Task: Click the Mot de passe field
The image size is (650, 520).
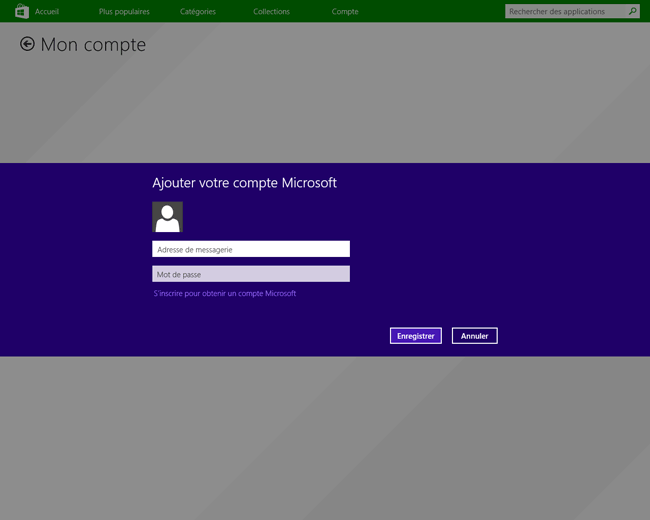Action: point(251,274)
